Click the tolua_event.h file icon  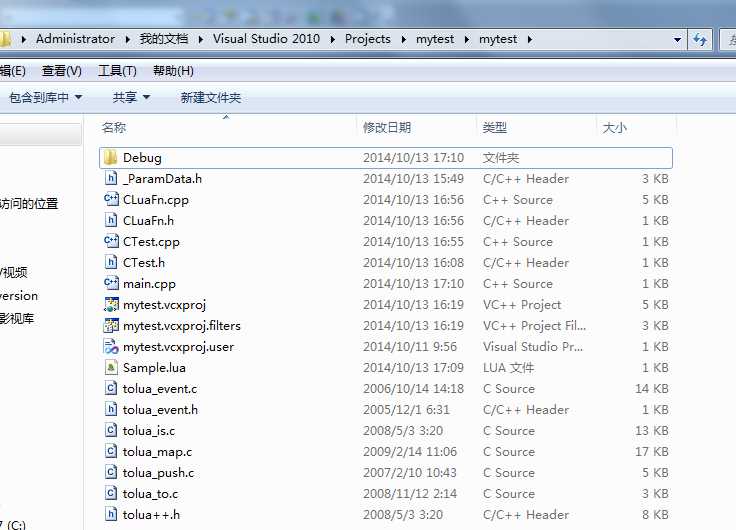click(111, 409)
